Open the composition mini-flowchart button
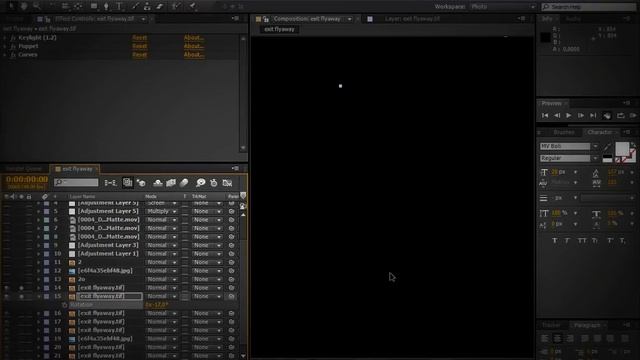 tap(110, 183)
